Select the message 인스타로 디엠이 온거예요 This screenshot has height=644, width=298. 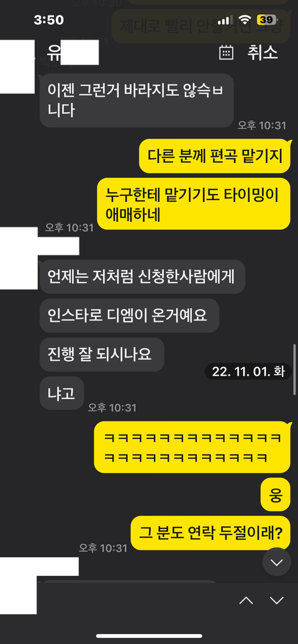coord(129,315)
